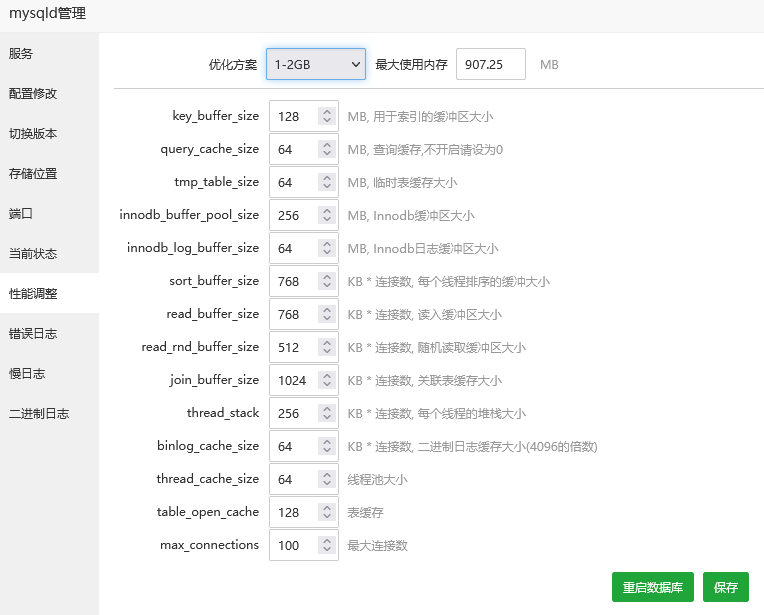Click the max_connections spinner arrows
The width and height of the screenshot is (764, 615).
tap(327, 545)
